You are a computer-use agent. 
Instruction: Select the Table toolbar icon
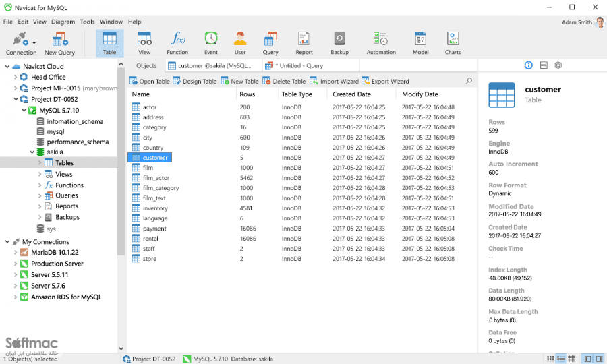tap(109, 43)
